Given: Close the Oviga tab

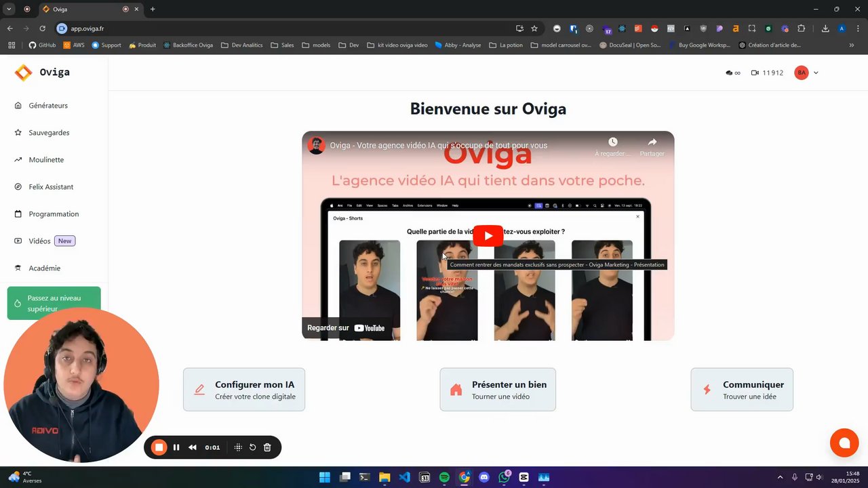Looking at the screenshot, I should [x=137, y=9].
